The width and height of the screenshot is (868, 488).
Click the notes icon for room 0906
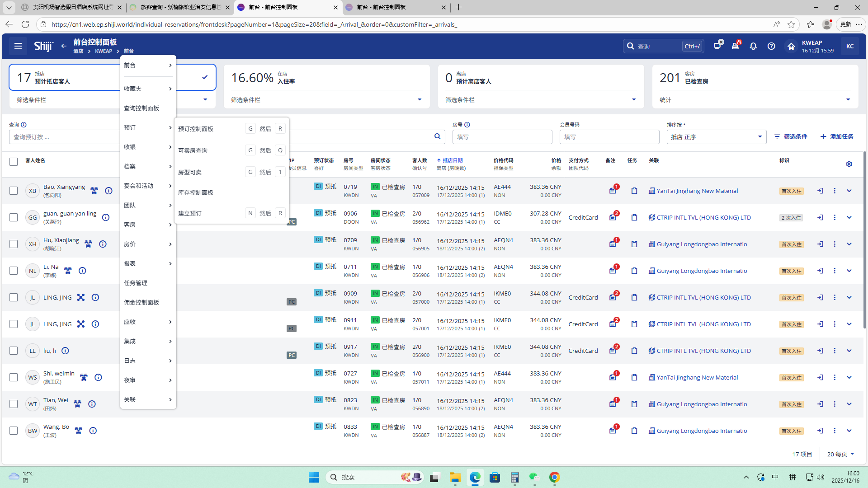(613, 217)
